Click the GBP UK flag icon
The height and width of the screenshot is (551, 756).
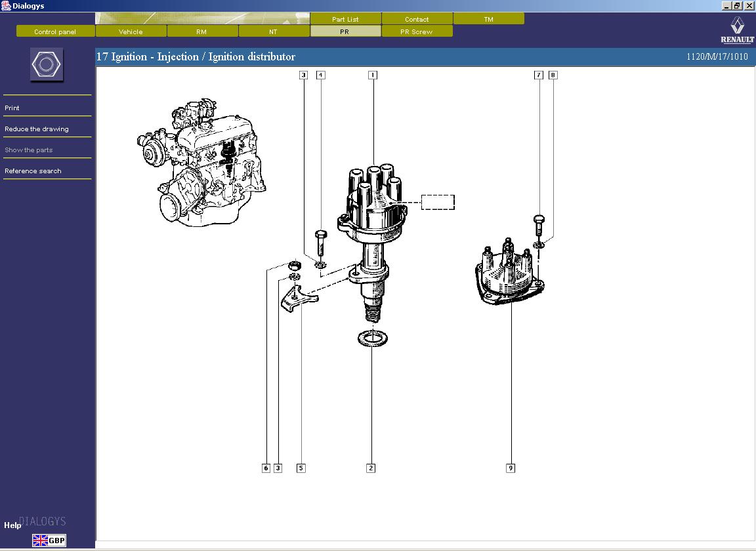(49, 540)
